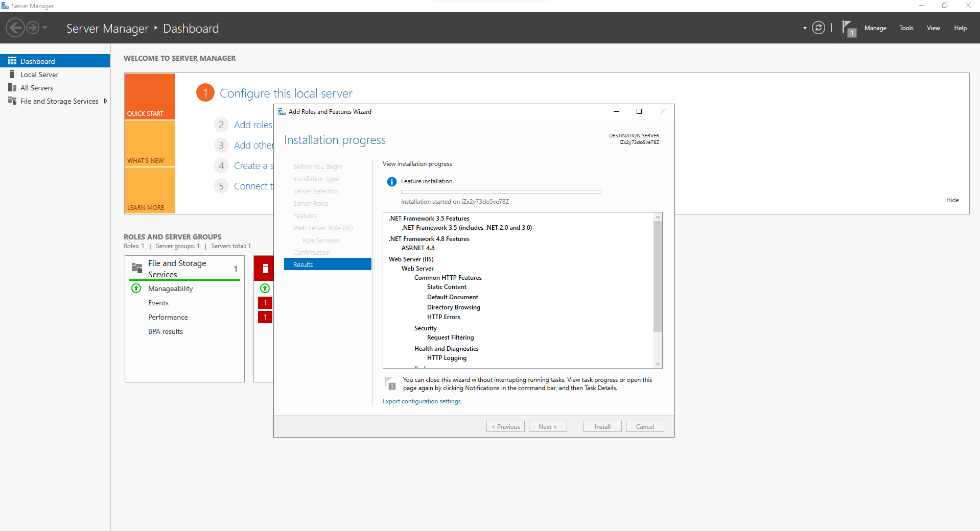The height and width of the screenshot is (531, 980).
Task: Click red alert badge beside Events row
Action: point(265,303)
